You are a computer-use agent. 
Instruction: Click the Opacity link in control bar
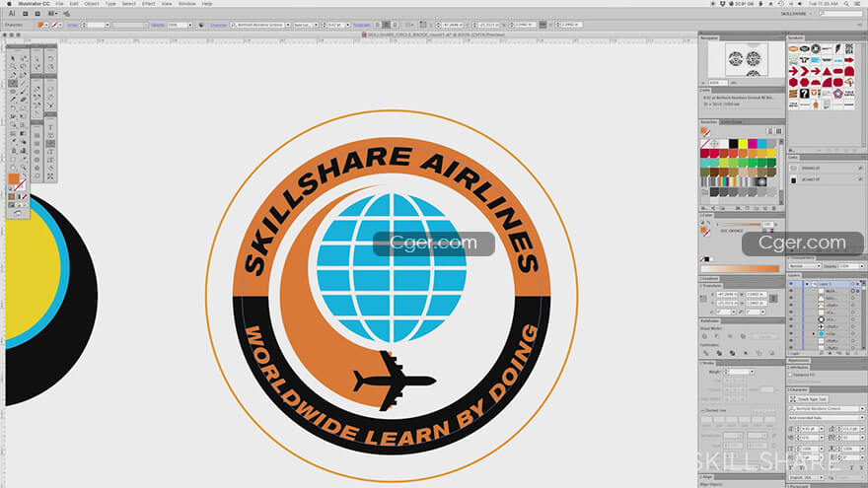[x=157, y=25]
